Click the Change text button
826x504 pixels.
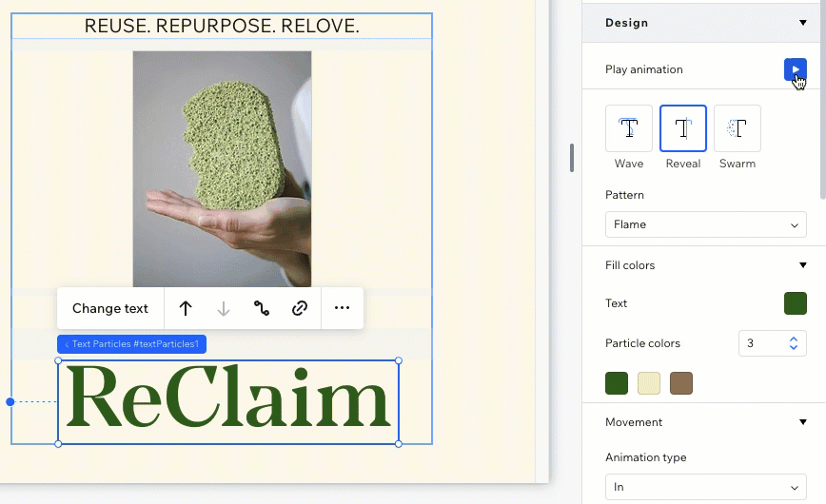(x=110, y=308)
